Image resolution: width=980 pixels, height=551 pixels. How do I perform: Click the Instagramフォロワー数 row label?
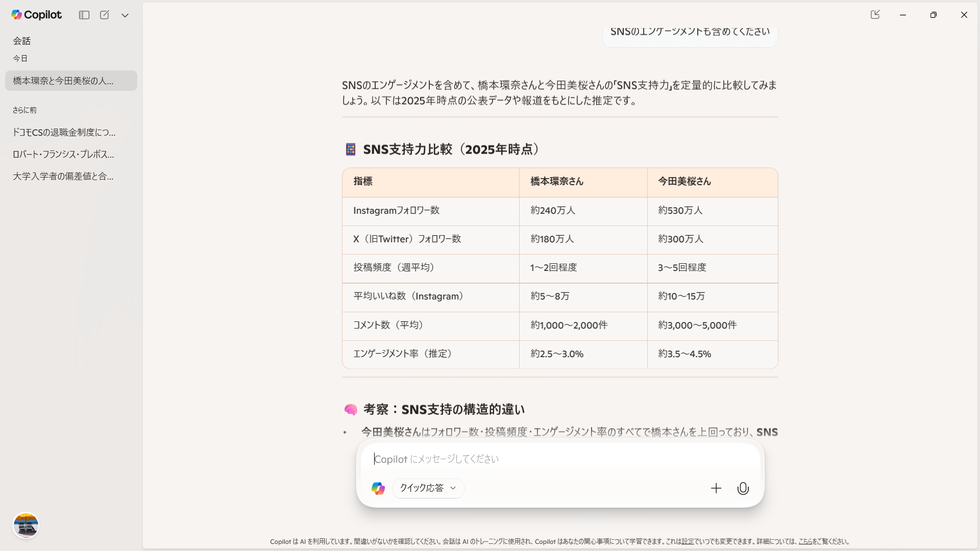tap(397, 210)
